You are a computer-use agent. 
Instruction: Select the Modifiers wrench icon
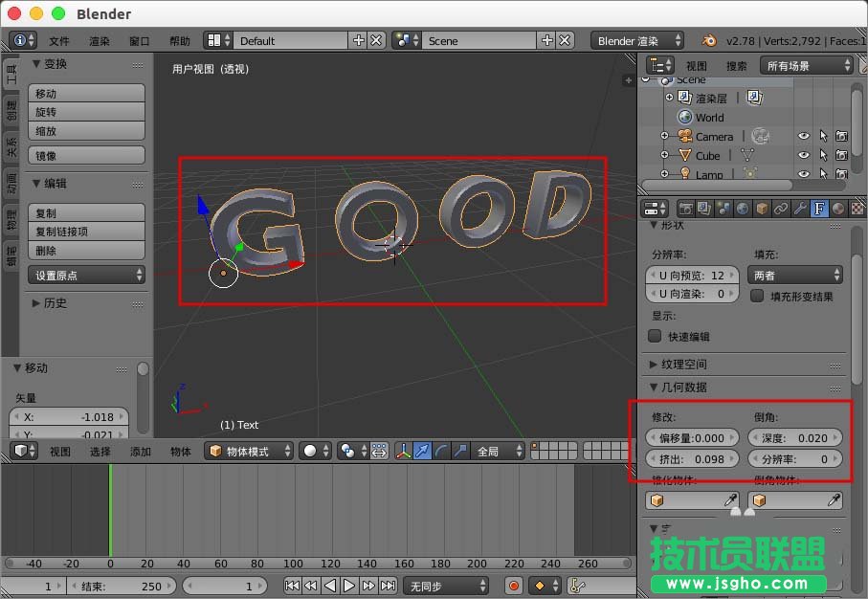[800, 209]
